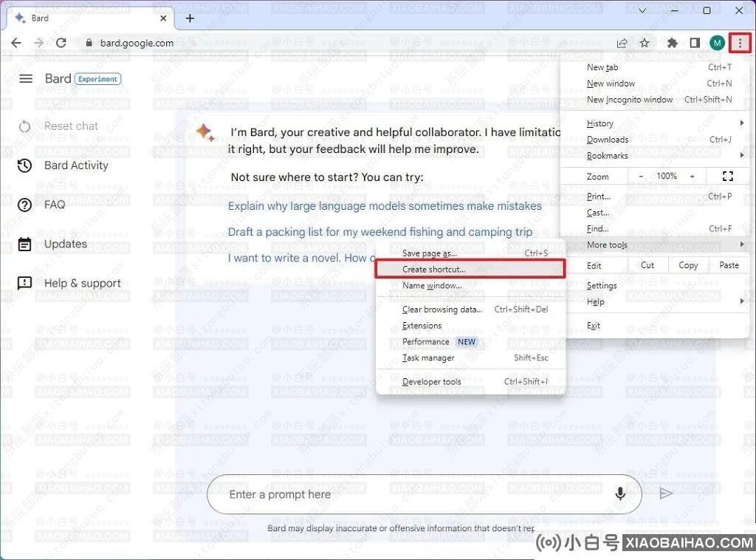This screenshot has height=560, width=756.
Task: Expand the History submenu
Action: 655,123
